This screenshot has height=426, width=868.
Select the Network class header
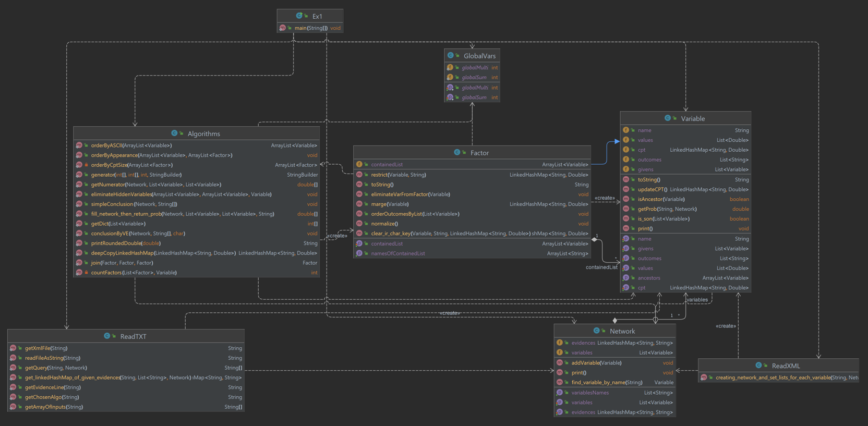(615, 331)
